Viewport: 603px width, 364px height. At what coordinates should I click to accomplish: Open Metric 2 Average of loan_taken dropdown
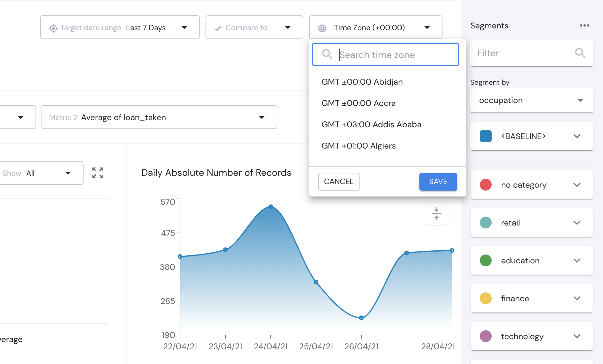click(x=159, y=117)
